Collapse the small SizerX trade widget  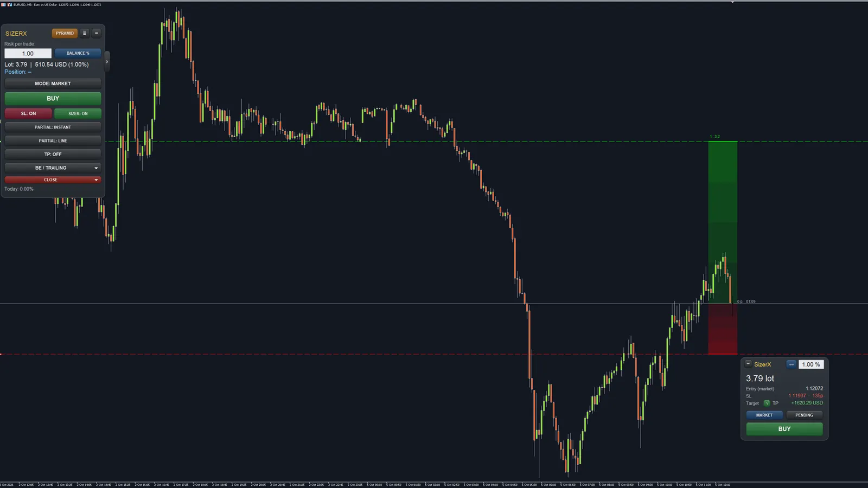748,364
